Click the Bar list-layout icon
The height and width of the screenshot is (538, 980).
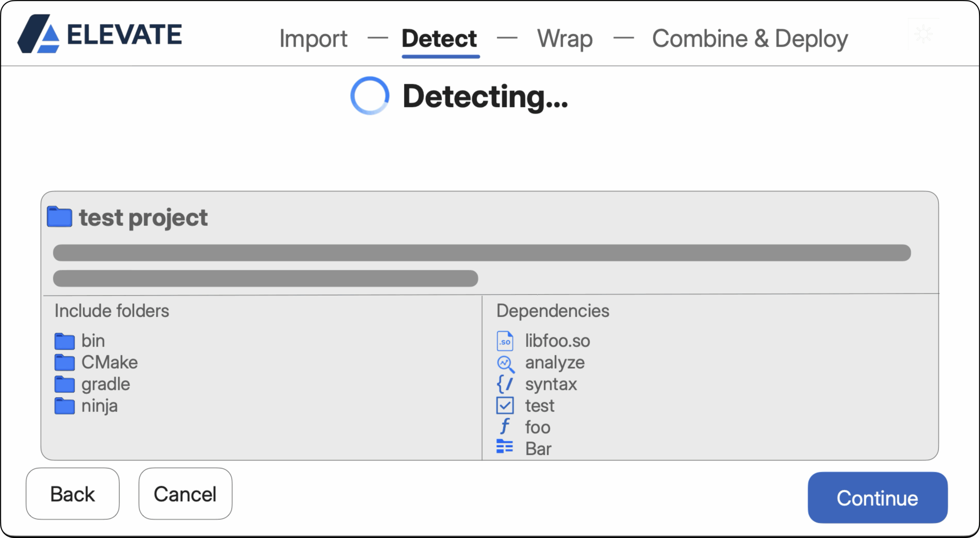[x=505, y=447]
